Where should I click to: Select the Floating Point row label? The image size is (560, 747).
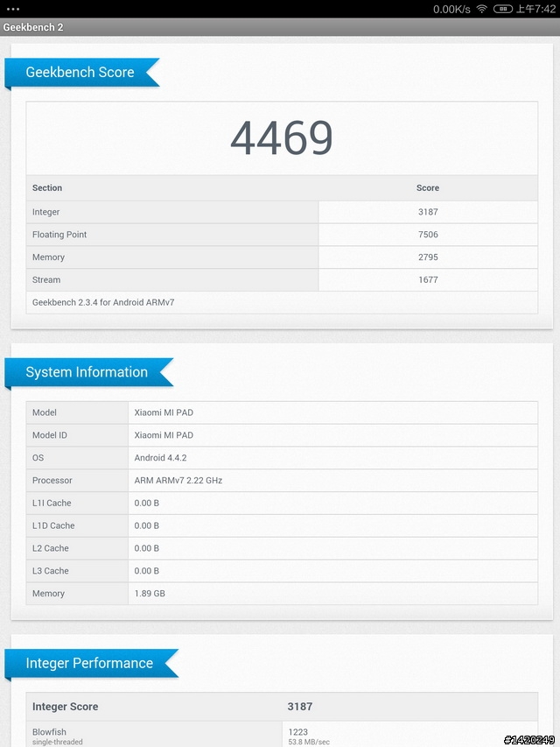click(x=59, y=235)
